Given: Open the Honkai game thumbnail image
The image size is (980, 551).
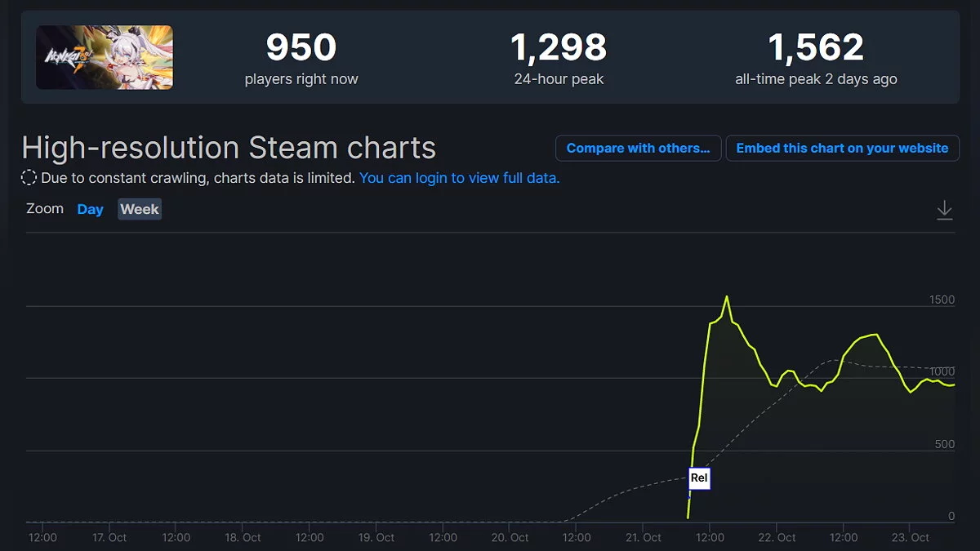Looking at the screenshot, I should (x=105, y=57).
